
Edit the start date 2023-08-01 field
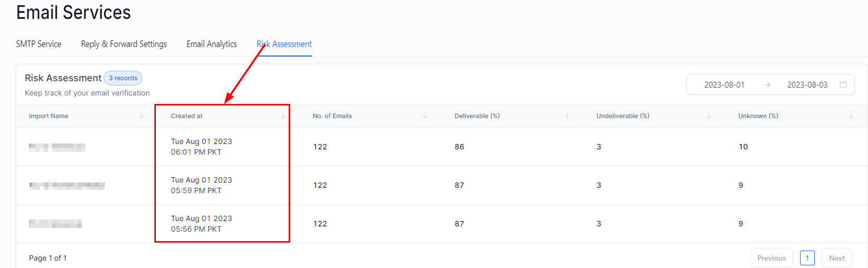[x=724, y=85]
